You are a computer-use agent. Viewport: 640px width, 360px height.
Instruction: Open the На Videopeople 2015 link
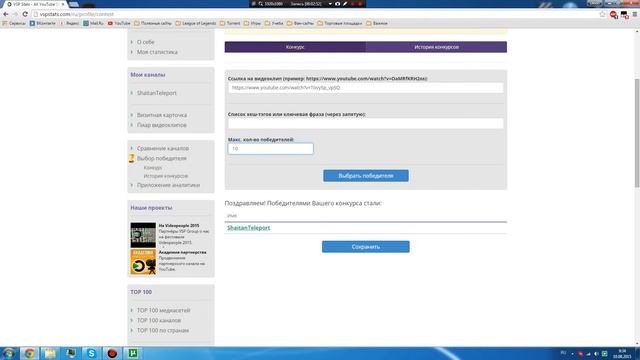point(179,225)
